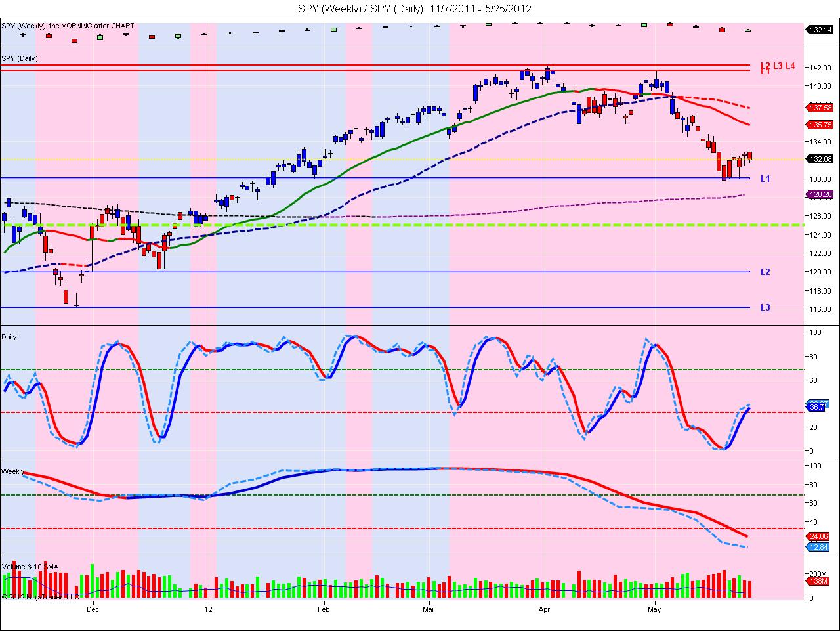Click the '12' year label on the time axis
The image size is (840, 631).
pos(209,610)
